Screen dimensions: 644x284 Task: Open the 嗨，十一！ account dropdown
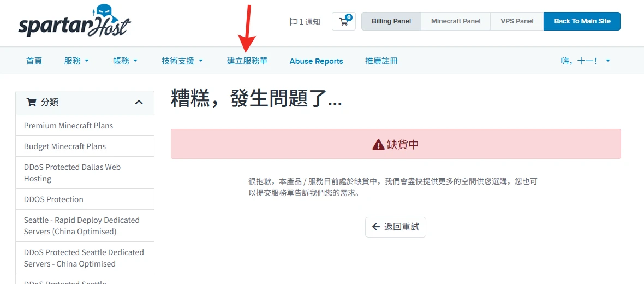coord(586,61)
